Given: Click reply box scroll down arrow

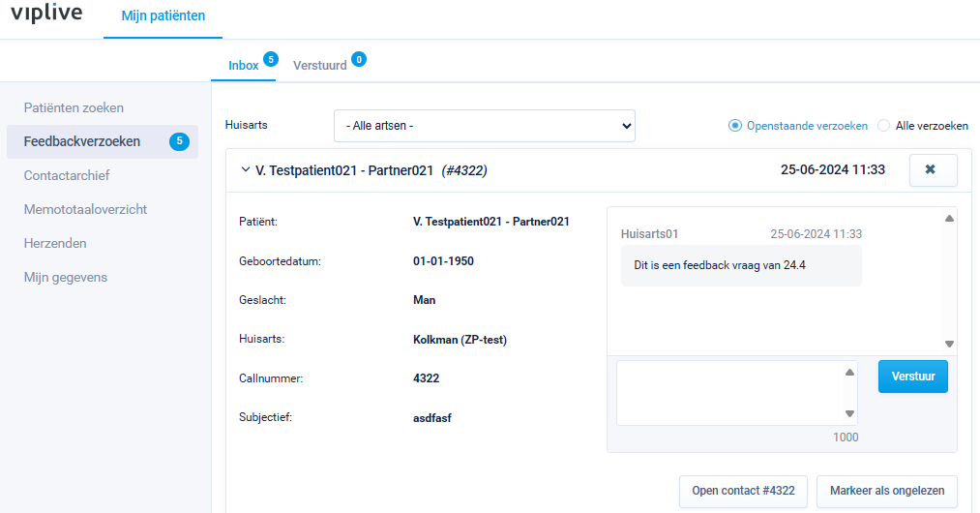Looking at the screenshot, I should pyautogui.click(x=849, y=414).
